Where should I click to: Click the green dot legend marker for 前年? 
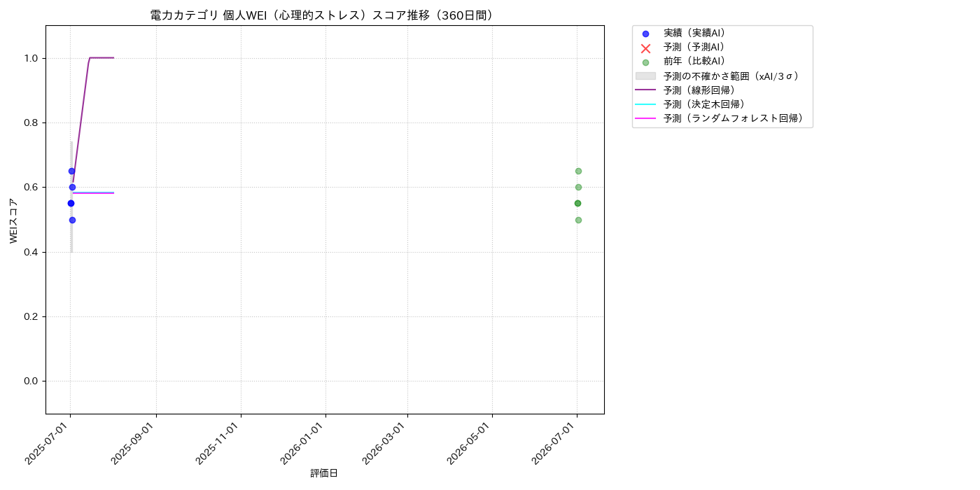tap(645, 62)
